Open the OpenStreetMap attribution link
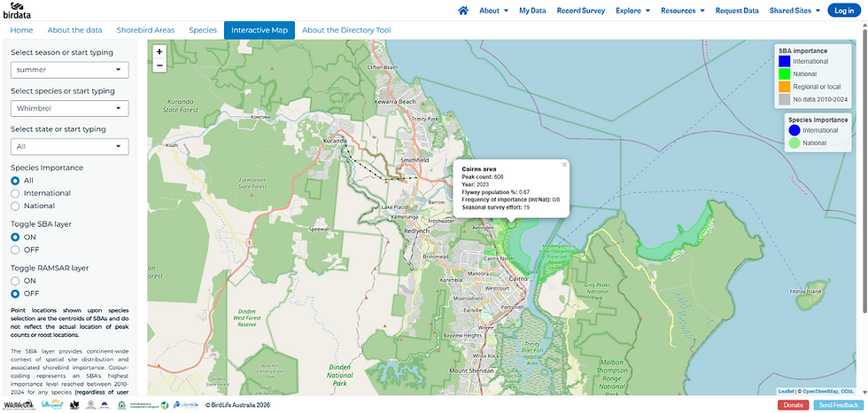 coord(820,392)
